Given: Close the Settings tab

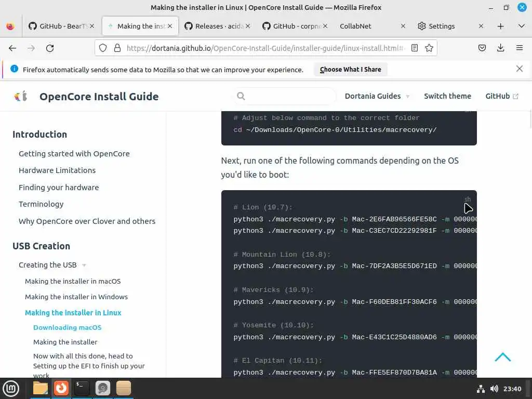Looking at the screenshot, I should [x=481, y=26].
